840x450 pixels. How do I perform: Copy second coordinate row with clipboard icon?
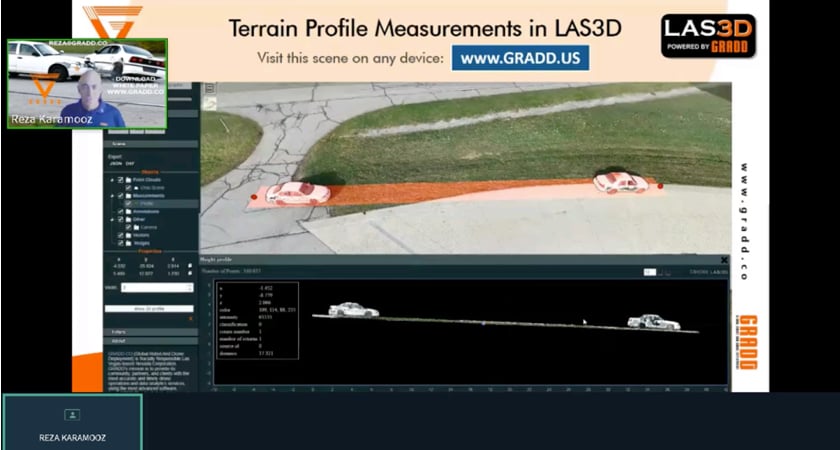coord(190,273)
